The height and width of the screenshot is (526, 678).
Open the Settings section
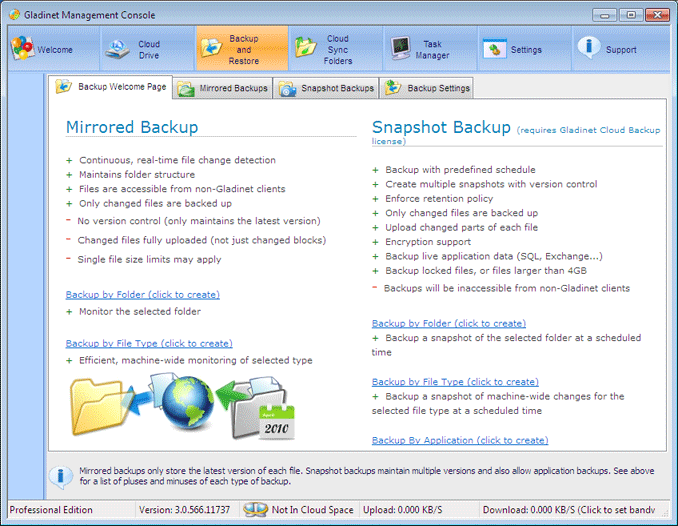pos(524,48)
